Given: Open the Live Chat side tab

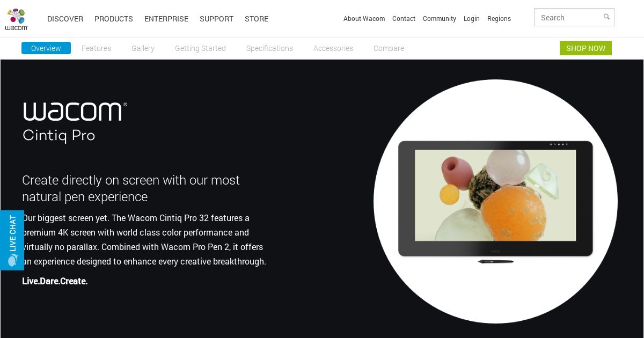Looking at the screenshot, I should pyautogui.click(x=12, y=240).
